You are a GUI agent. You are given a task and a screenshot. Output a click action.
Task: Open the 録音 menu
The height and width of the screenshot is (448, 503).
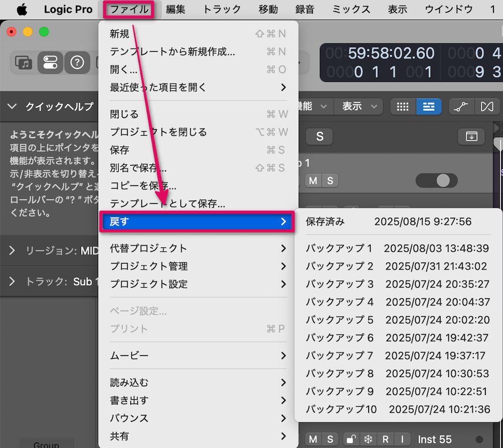click(x=305, y=10)
